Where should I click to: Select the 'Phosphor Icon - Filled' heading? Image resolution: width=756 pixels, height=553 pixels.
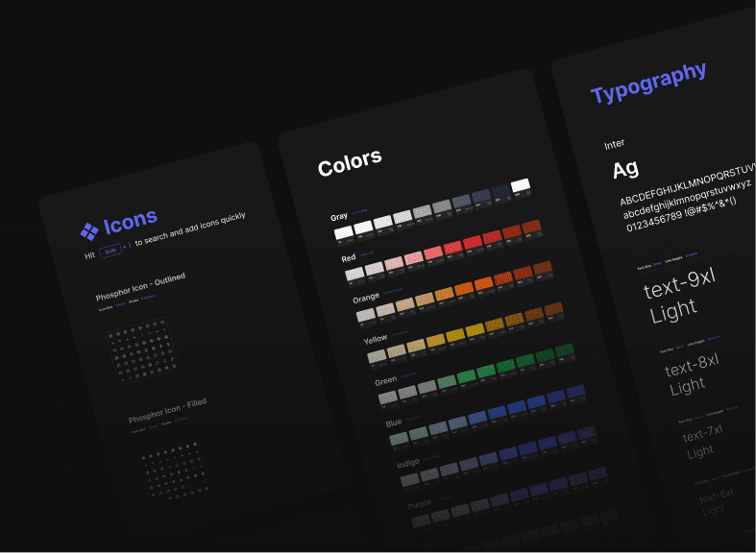[x=167, y=410]
